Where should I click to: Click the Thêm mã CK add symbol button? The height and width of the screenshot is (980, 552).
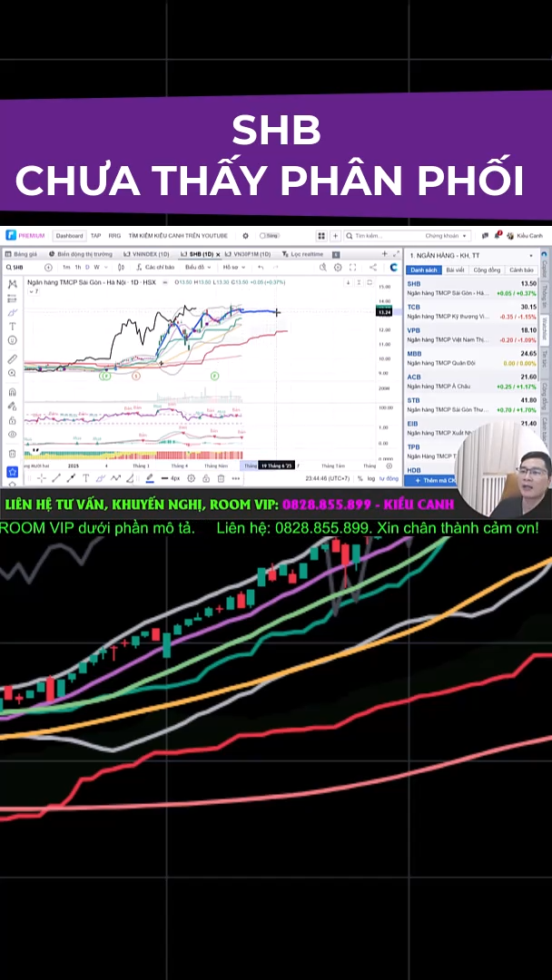[432, 480]
